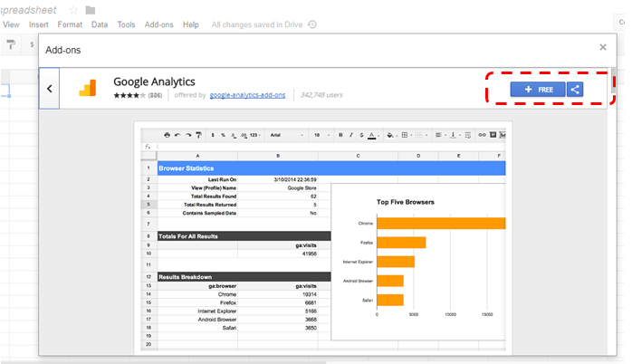The width and height of the screenshot is (632, 364).
Task: Click the Google Analytics title text
Action: tap(154, 81)
